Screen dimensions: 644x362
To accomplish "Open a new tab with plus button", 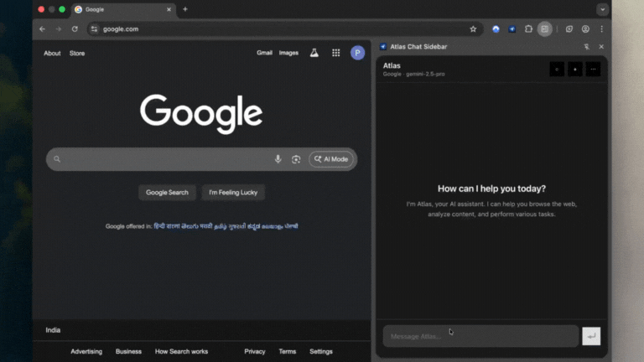I will click(185, 9).
